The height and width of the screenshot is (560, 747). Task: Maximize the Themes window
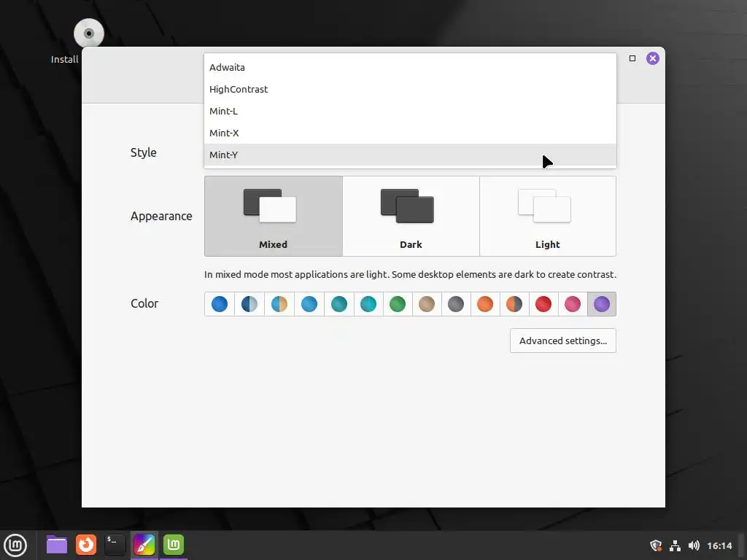point(632,58)
